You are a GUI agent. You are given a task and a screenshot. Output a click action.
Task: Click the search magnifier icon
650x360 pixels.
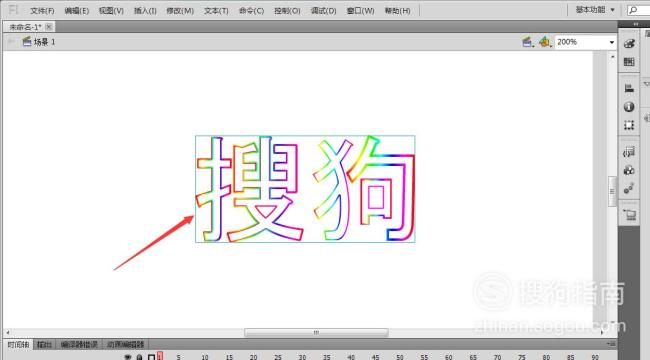pyautogui.click(x=633, y=10)
